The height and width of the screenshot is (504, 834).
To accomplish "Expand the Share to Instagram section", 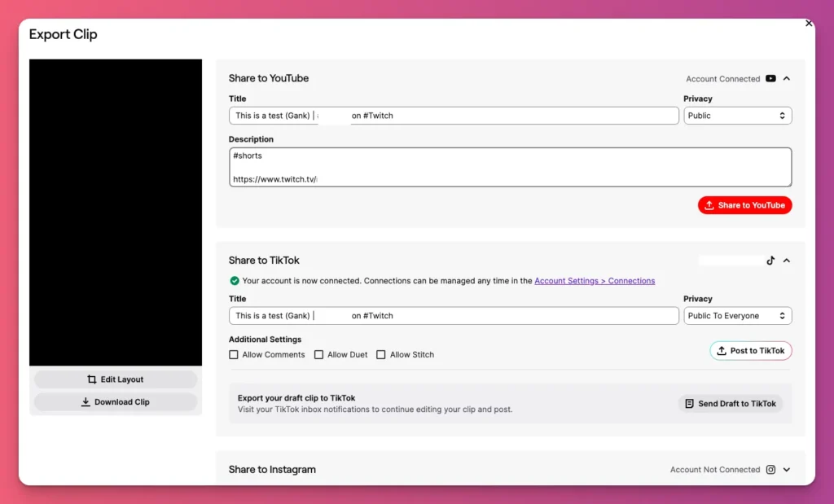I will 785,470.
